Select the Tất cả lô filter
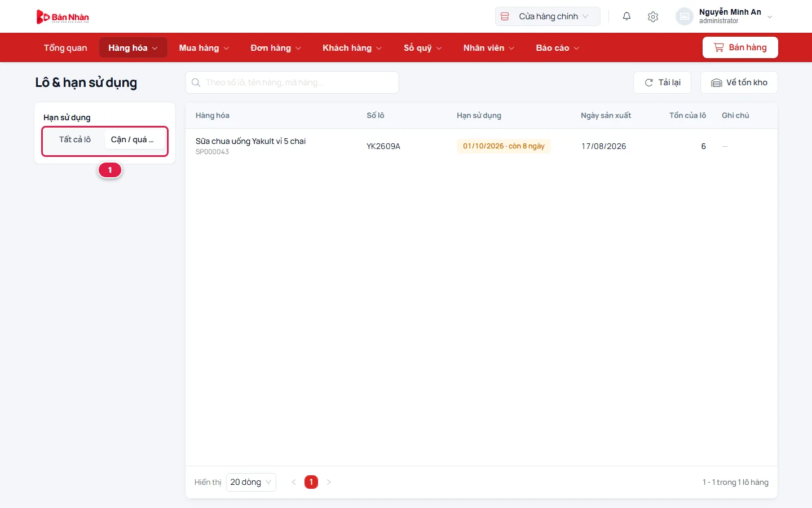812x508 pixels. (x=75, y=139)
